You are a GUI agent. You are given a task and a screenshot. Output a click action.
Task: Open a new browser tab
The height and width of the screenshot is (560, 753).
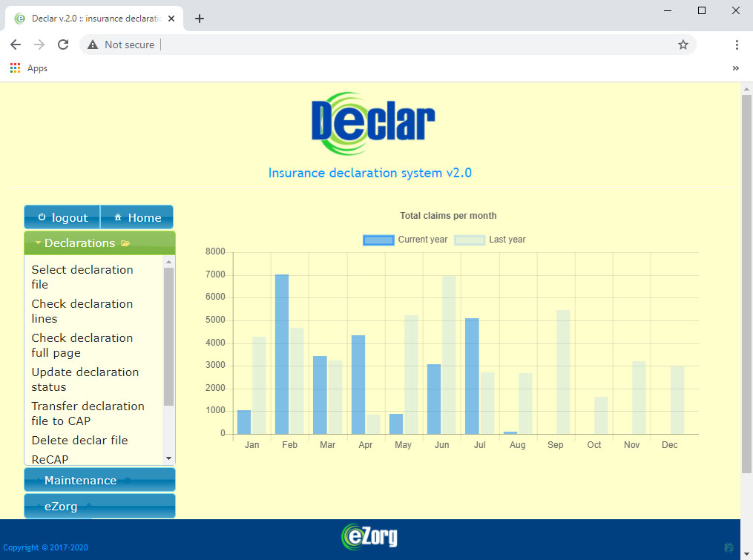point(200,19)
